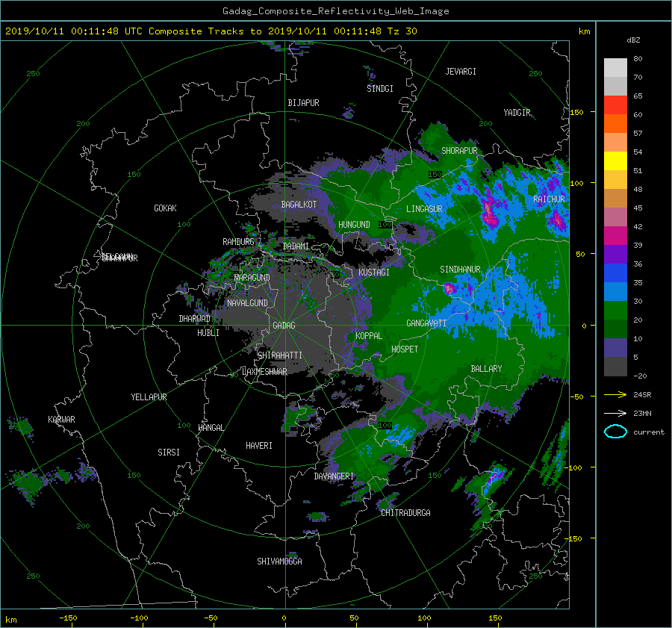Select the SHORAPUR city label
This screenshot has height=628, width=672.
click(x=459, y=151)
